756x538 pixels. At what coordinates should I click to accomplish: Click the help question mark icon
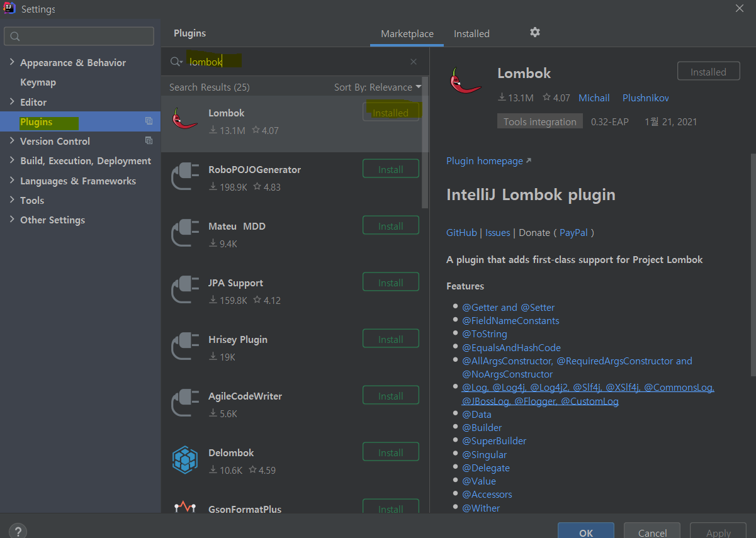point(18,531)
